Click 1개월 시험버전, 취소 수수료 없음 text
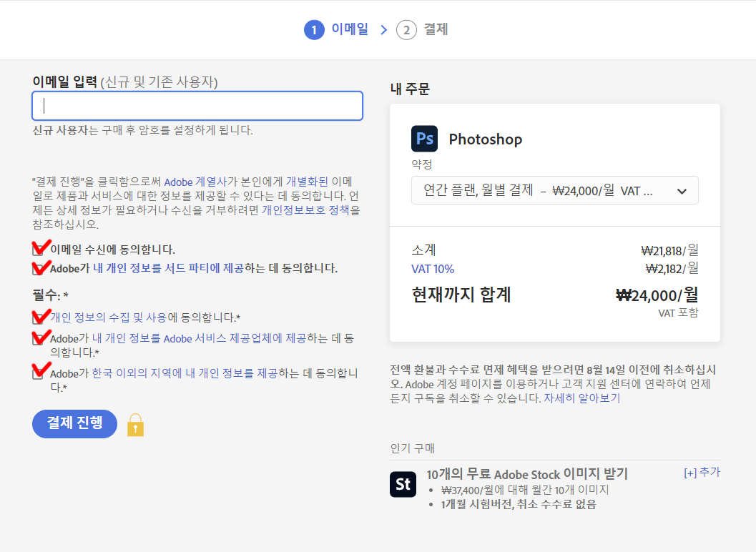 coord(519,505)
